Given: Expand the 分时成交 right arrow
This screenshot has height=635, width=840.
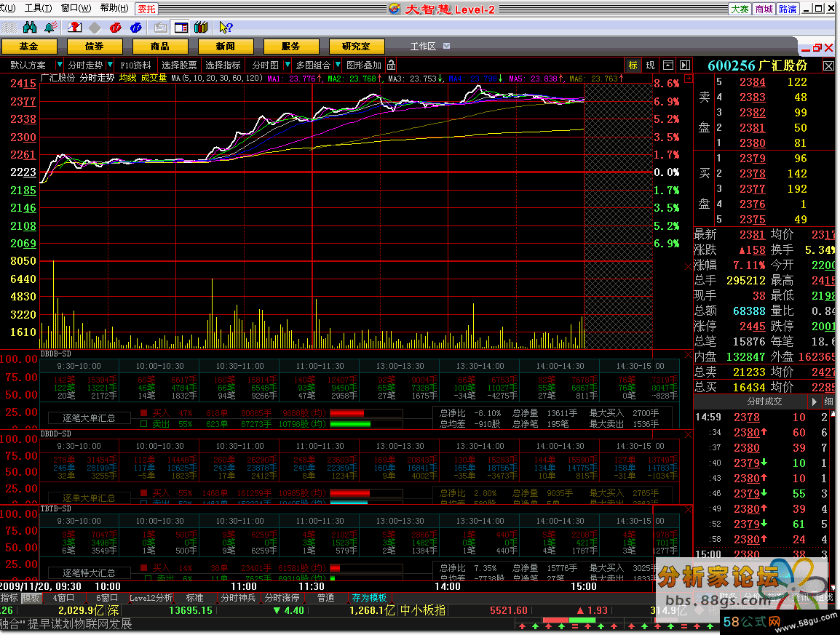Looking at the screenshot, I should pyautogui.click(x=815, y=402).
